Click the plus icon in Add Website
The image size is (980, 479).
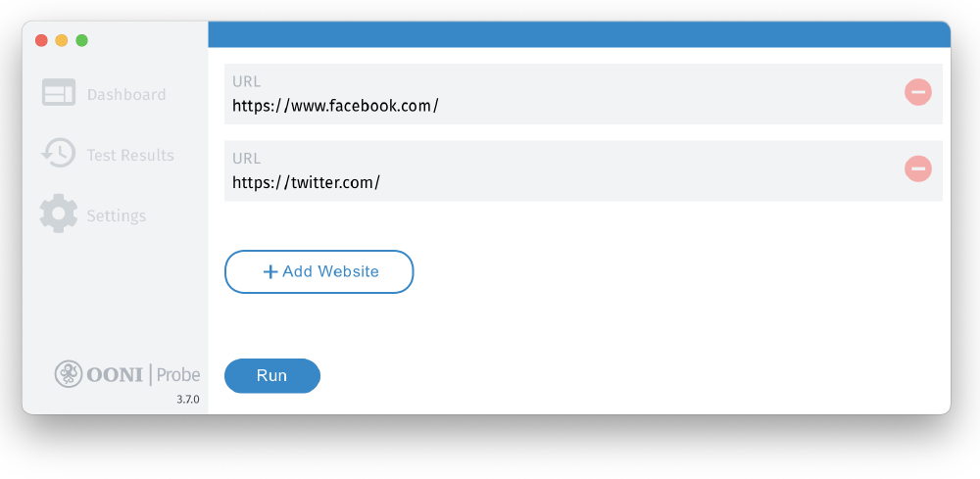(270, 272)
